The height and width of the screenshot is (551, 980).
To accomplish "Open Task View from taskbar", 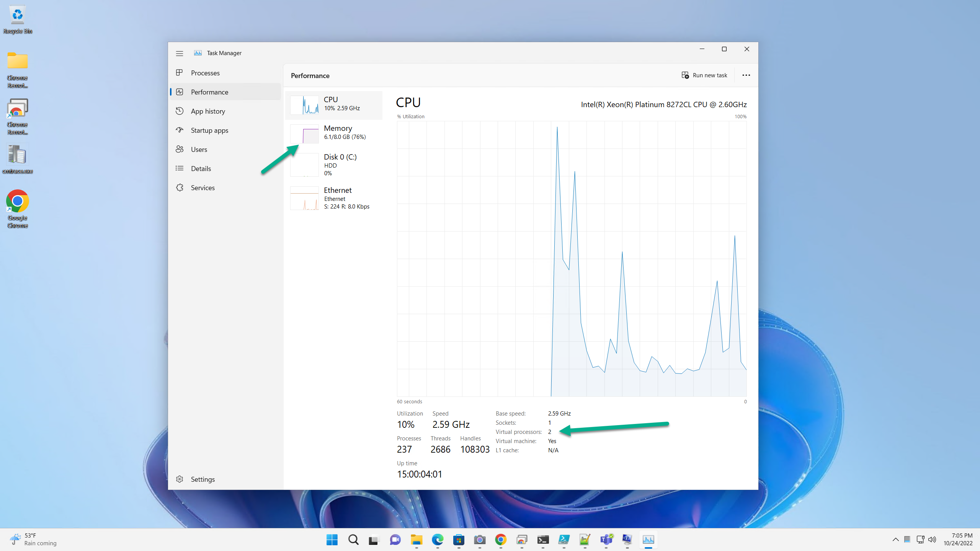I will (x=373, y=540).
